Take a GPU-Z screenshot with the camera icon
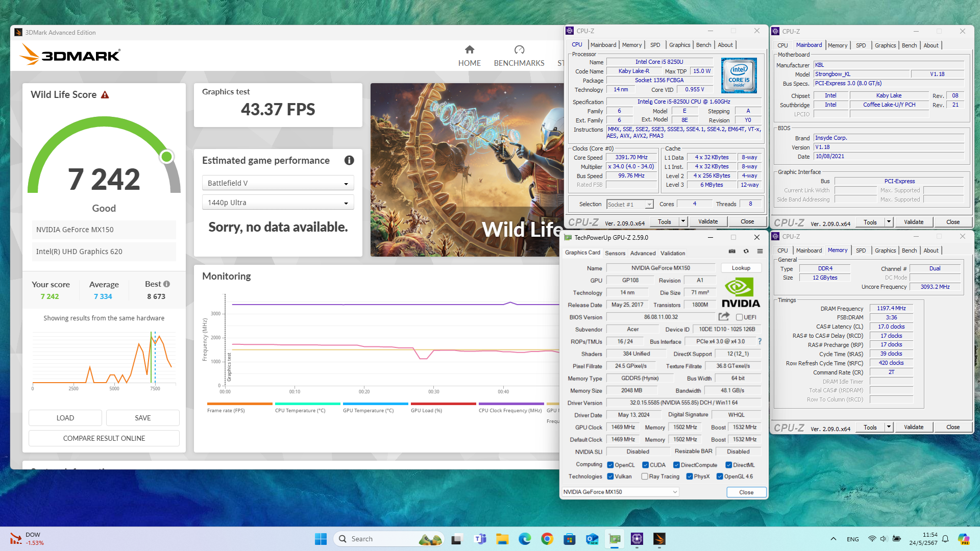The height and width of the screenshot is (551, 980). click(732, 252)
